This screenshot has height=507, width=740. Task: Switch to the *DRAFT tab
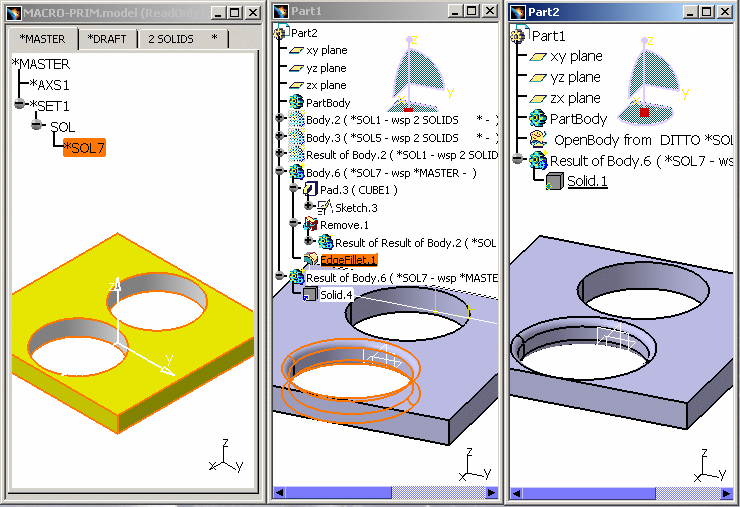105,39
